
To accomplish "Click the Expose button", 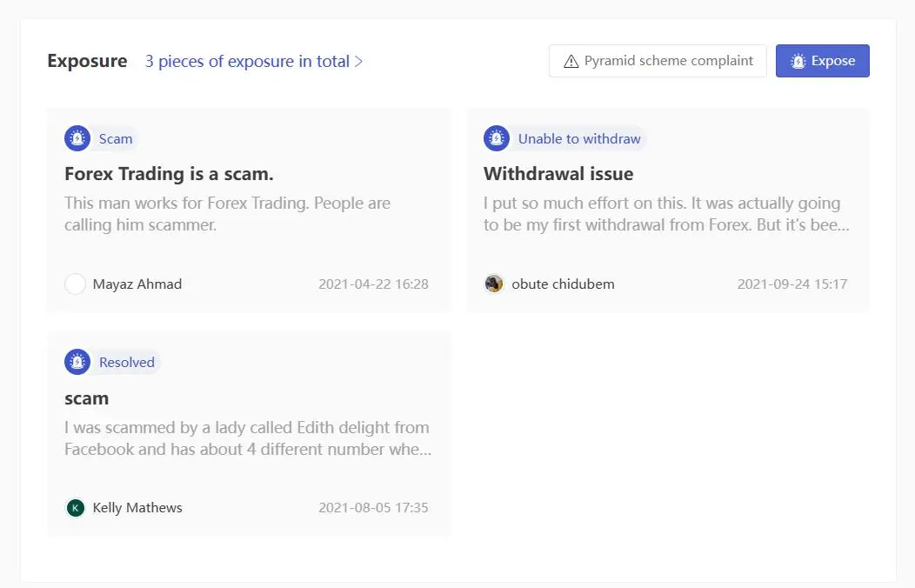I will click(822, 61).
